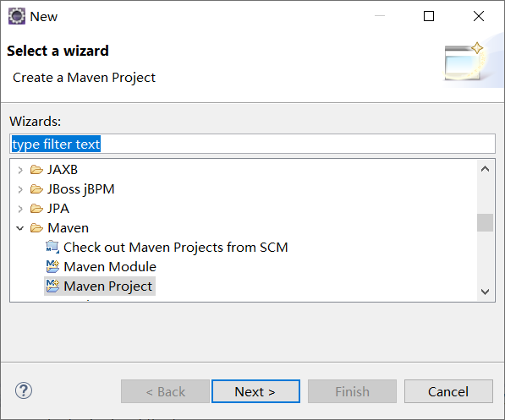Screen dimensions: 505x420
Task: Click the wizard list scrollbar thumb
Action: tap(485, 222)
